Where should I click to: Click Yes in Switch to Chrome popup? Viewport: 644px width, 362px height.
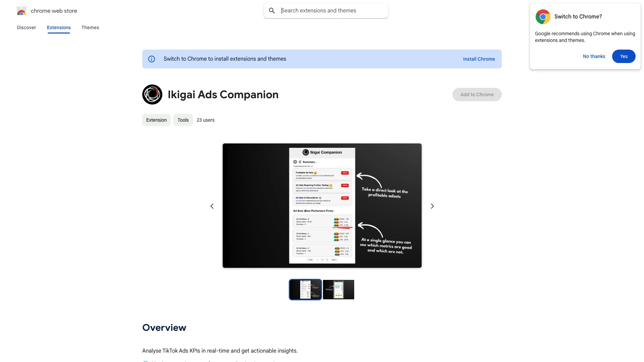pyautogui.click(x=624, y=56)
